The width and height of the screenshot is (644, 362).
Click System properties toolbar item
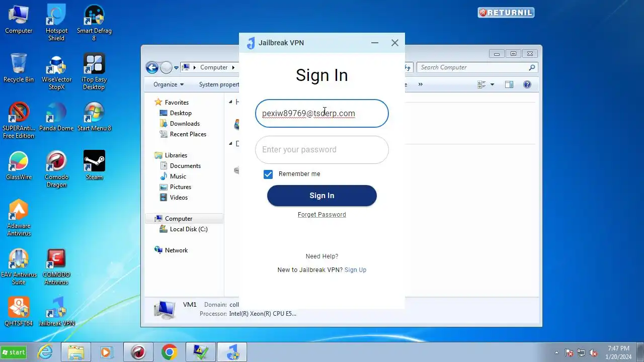pos(219,84)
